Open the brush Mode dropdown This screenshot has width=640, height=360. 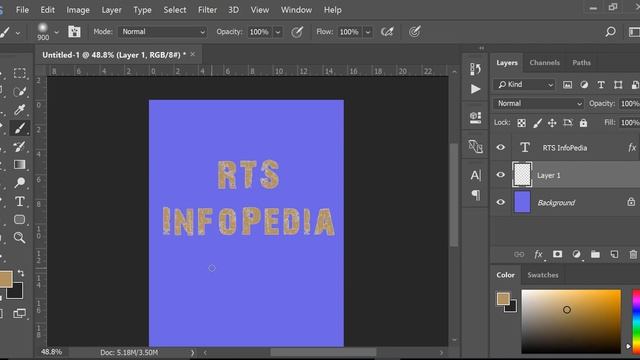tap(162, 32)
